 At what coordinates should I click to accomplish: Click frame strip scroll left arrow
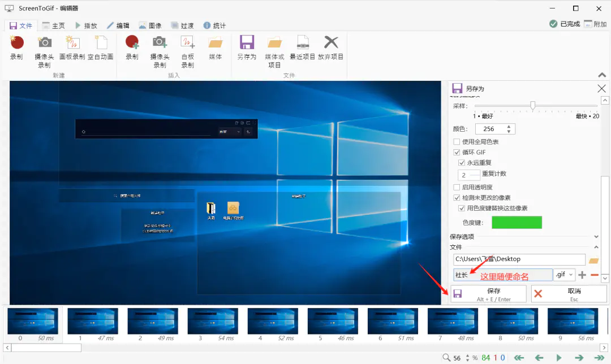(7, 348)
